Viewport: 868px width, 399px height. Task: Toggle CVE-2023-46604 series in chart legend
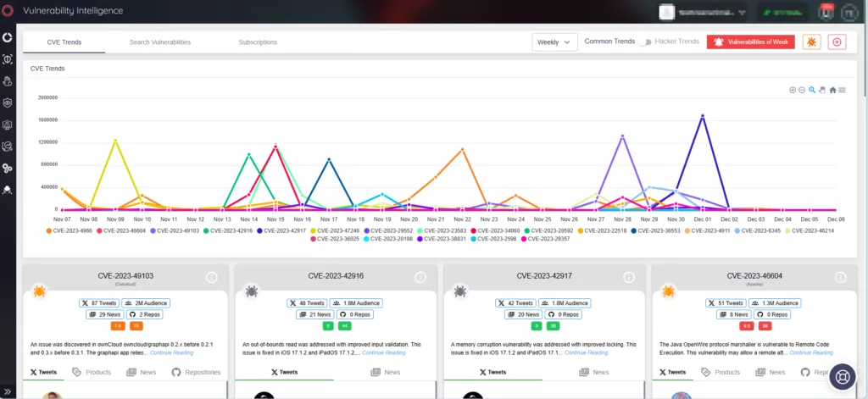click(x=123, y=230)
